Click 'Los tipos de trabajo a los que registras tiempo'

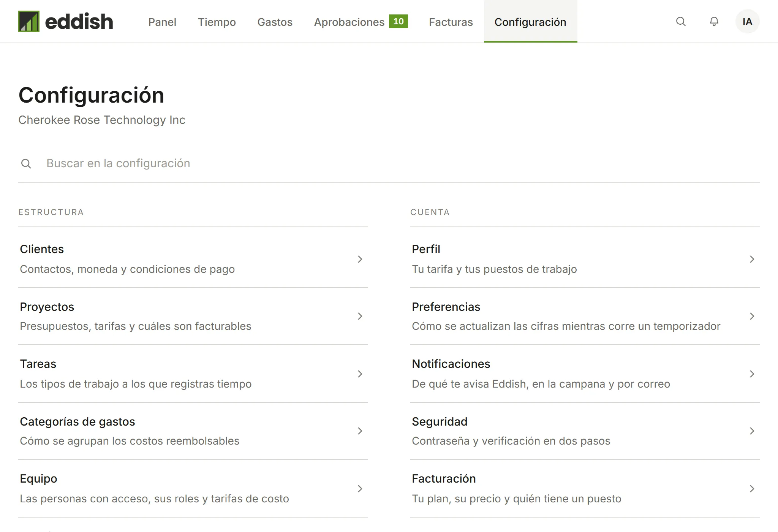136,384
